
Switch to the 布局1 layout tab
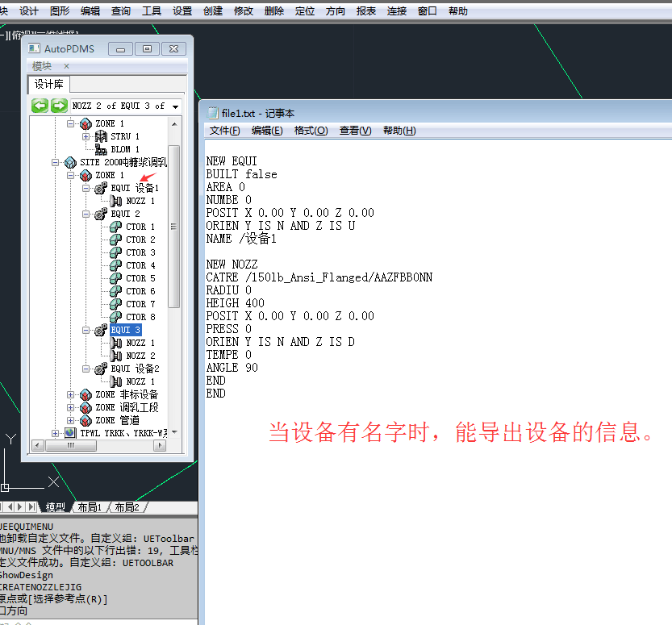click(x=89, y=507)
